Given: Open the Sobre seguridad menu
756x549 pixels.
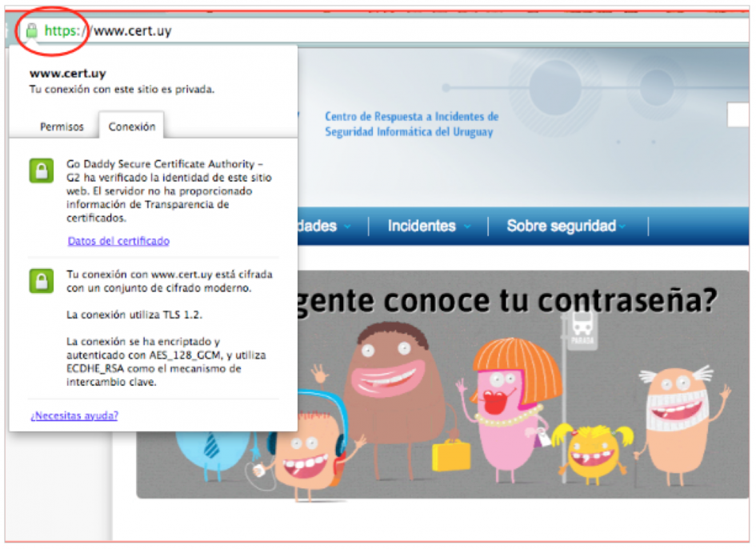Looking at the screenshot, I should 562,226.
